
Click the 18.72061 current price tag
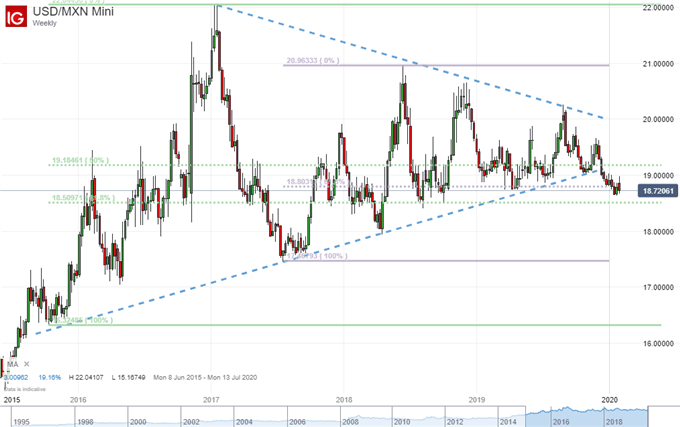click(x=658, y=191)
